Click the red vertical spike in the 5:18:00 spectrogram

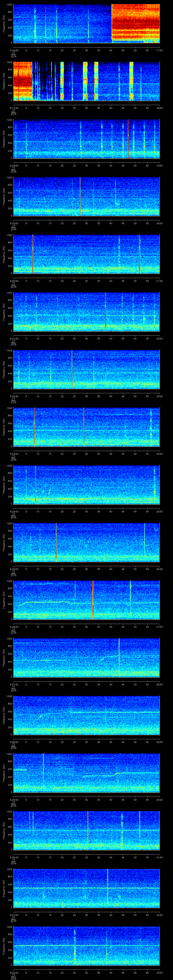pos(128,139)
